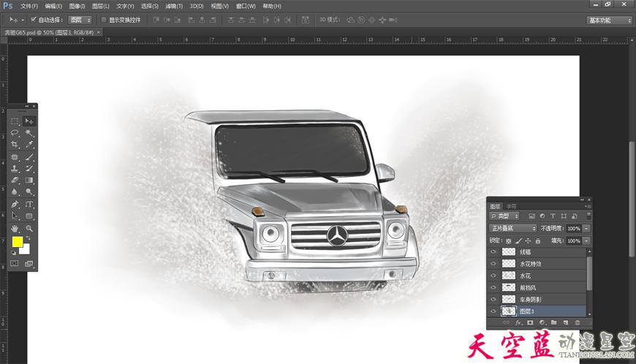Click the yellow foreground color swatch

coord(17,242)
